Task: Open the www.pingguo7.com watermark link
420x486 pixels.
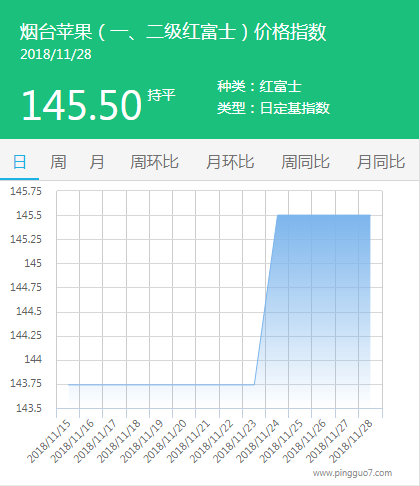Action: click(352, 473)
